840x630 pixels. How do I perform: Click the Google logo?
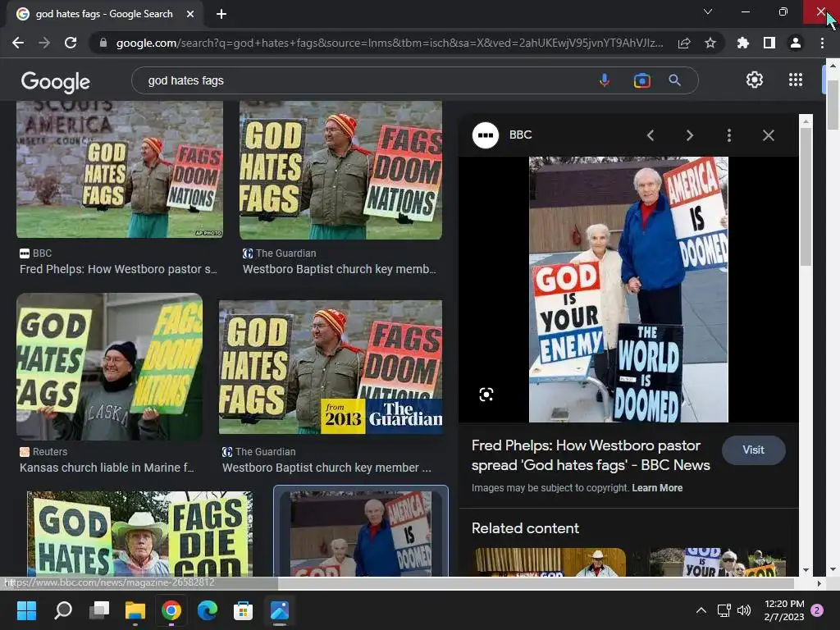[56, 81]
